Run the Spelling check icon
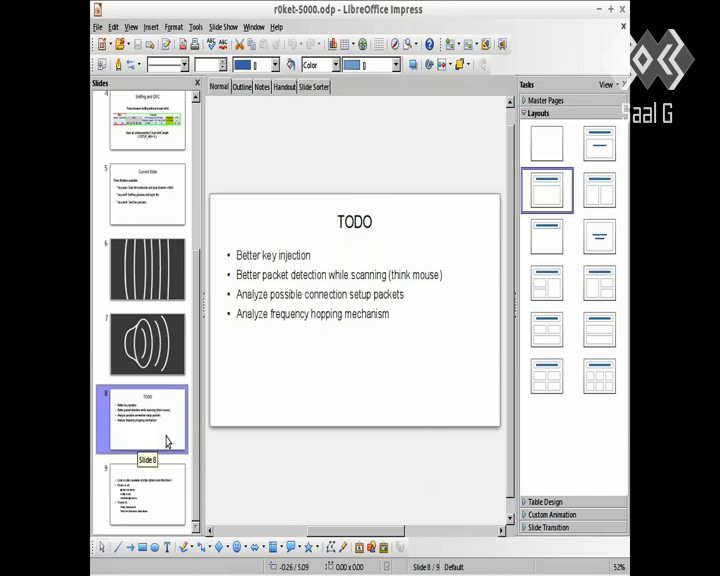This screenshot has height=576, width=720. [211, 44]
